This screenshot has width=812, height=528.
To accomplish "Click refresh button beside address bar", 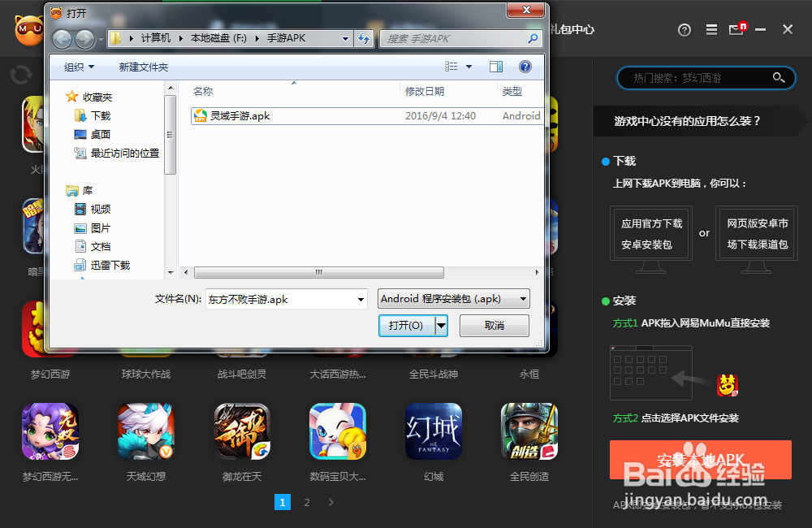I will pyautogui.click(x=364, y=38).
